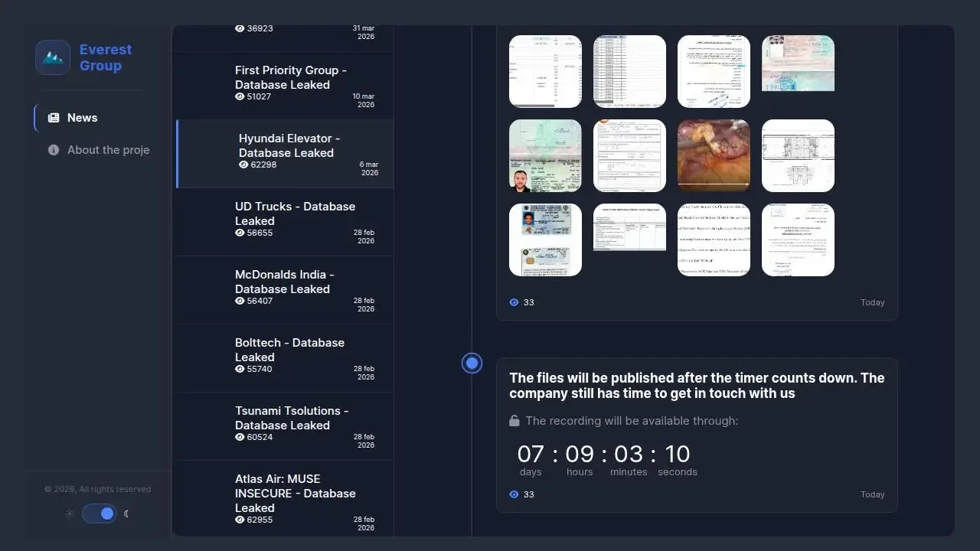Click eye icon next to 62298 views
The image size is (980, 551).
243,165
